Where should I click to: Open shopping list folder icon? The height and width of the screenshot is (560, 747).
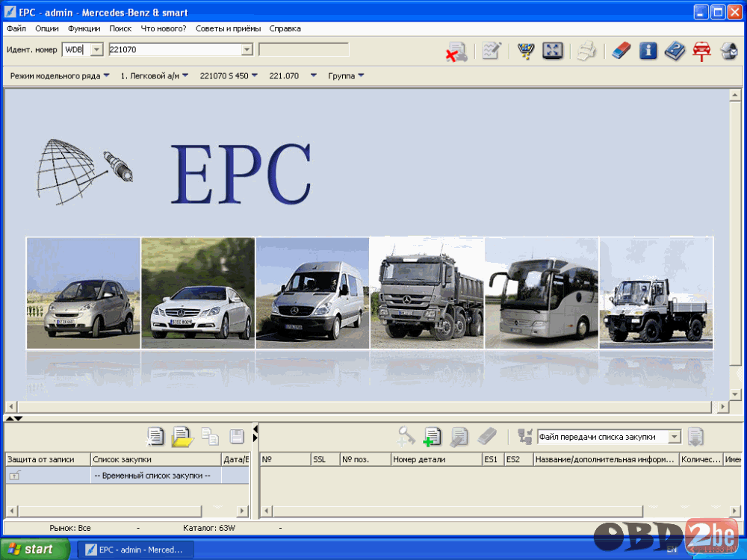[x=183, y=437]
